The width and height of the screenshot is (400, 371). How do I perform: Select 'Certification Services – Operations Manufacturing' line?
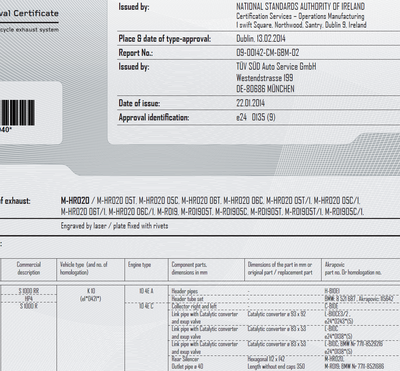(300, 16)
